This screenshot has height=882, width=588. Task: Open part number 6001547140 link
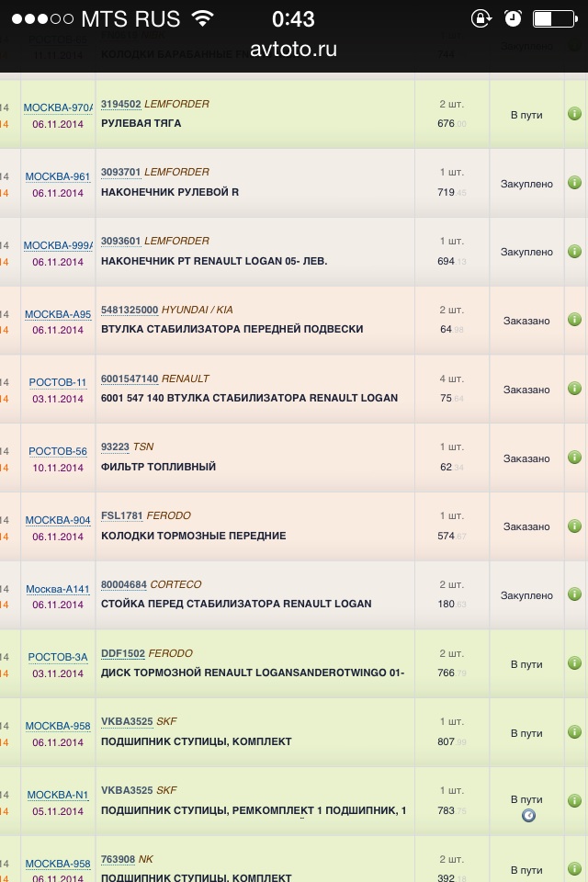tap(130, 379)
